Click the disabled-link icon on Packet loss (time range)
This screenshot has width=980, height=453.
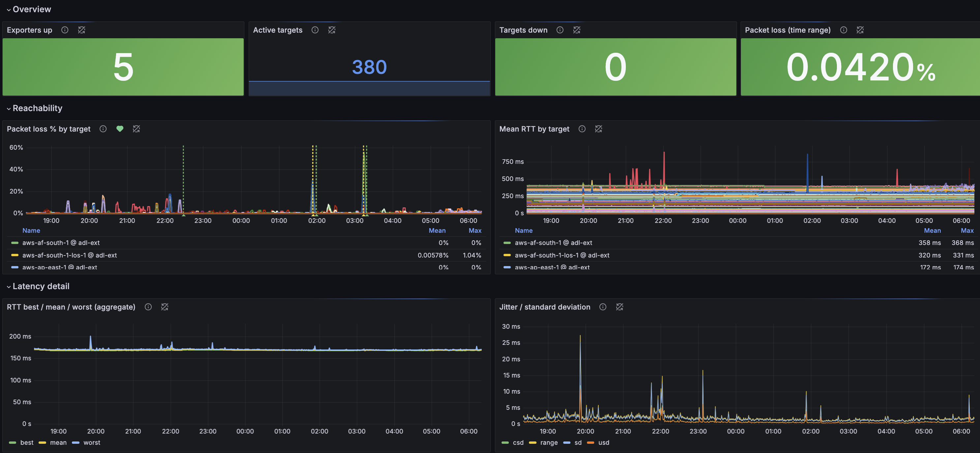point(860,30)
